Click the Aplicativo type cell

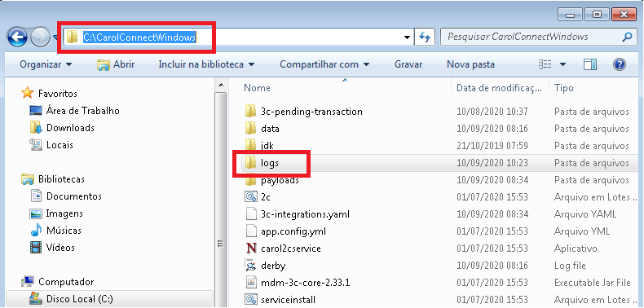[576, 249]
